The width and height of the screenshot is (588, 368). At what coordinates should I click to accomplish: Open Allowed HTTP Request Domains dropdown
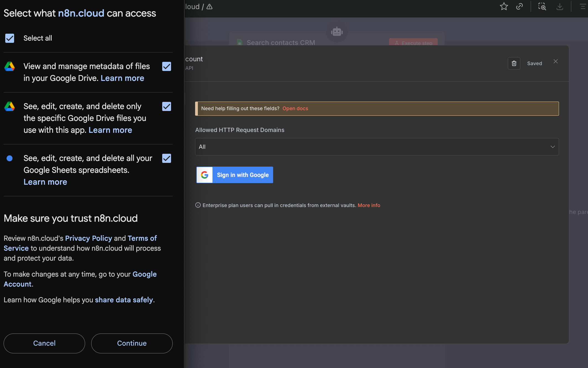point(377,147)
